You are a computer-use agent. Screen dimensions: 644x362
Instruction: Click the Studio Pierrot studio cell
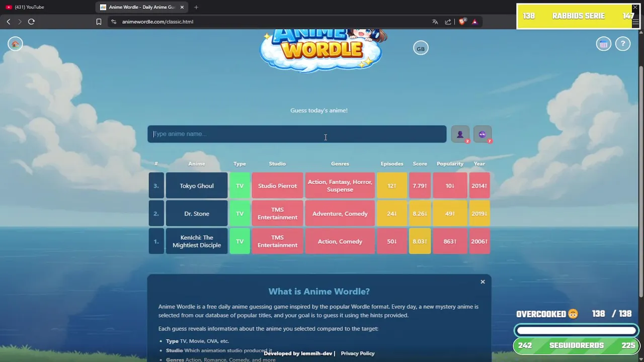[x=277, y=186]
